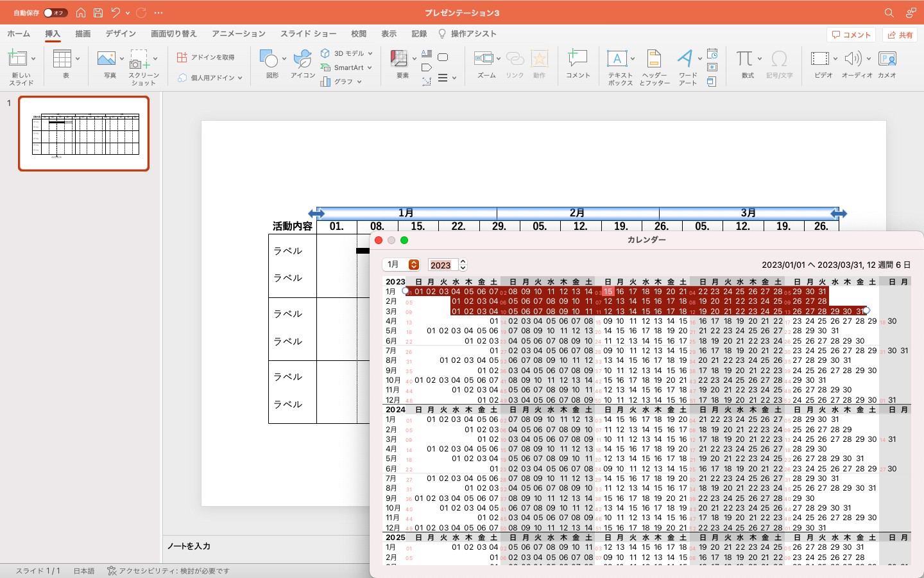Click the テキストボックス icon
Image resolution: width=924 pixels, height=578 pixels.
click(617, 58)
